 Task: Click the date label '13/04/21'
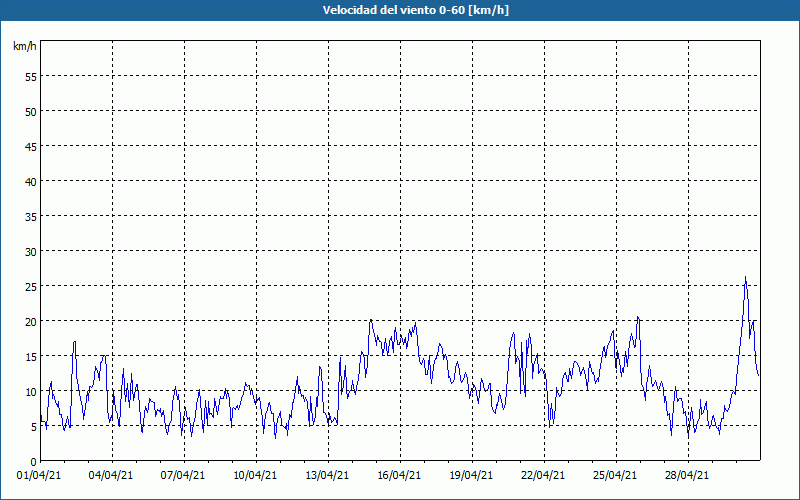click(327, 475)
